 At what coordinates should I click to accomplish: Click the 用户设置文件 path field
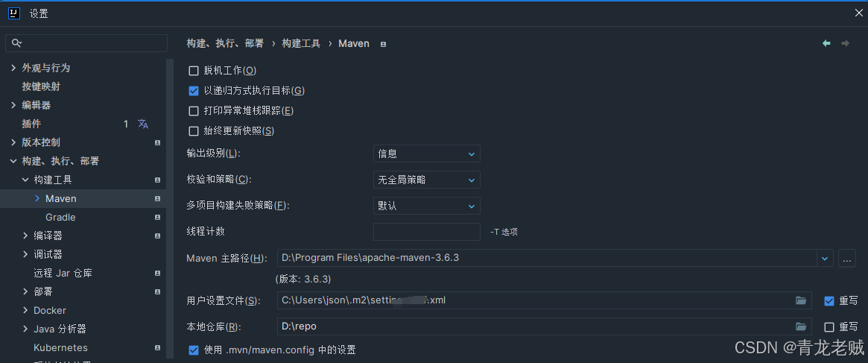[x=545, y=300]
